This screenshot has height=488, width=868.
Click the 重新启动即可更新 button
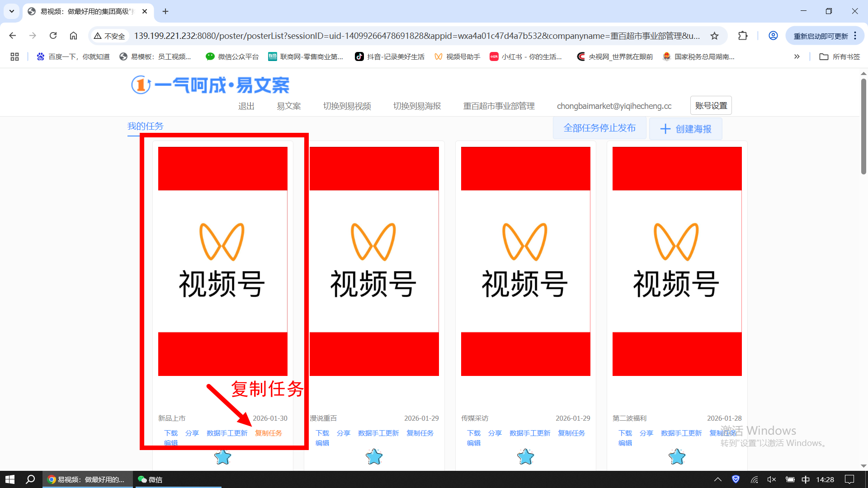(821, 36)
